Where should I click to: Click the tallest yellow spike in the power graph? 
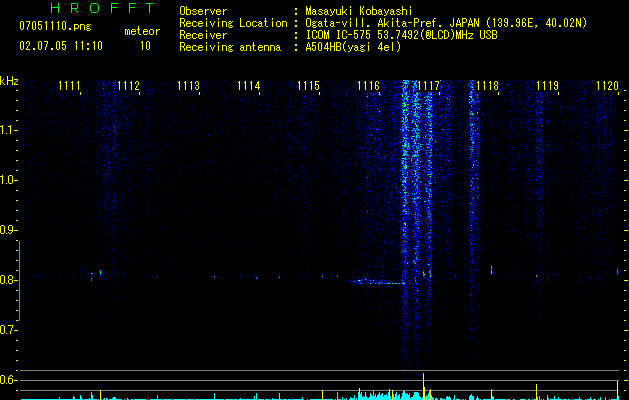tap(424, 386)
